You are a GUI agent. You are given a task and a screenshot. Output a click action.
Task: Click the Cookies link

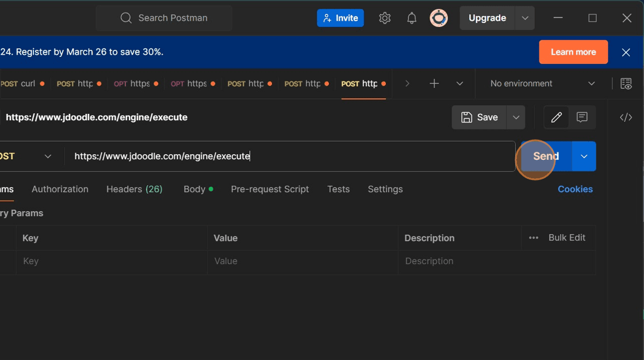[x=575, y=189]
